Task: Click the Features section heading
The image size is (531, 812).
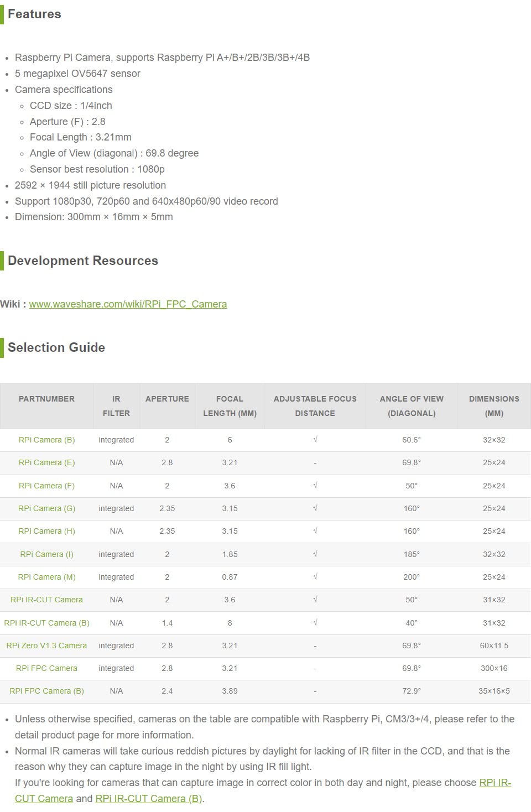Action: pyautogui.click(x=34, y=14)
